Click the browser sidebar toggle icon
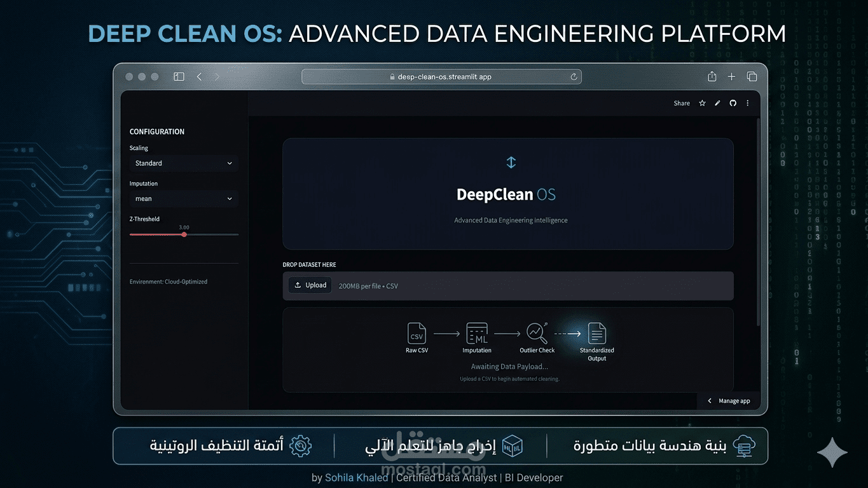 [x=179, y=76]
